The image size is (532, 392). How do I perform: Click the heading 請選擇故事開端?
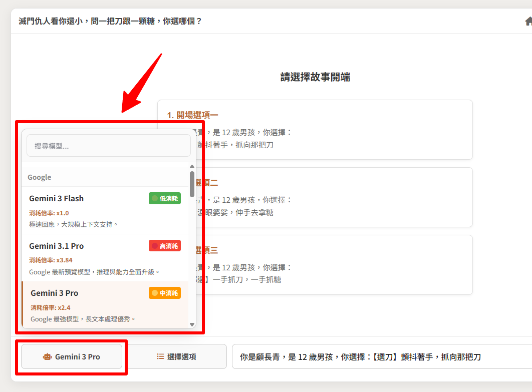pyautogui.click(x=315, y=77)
